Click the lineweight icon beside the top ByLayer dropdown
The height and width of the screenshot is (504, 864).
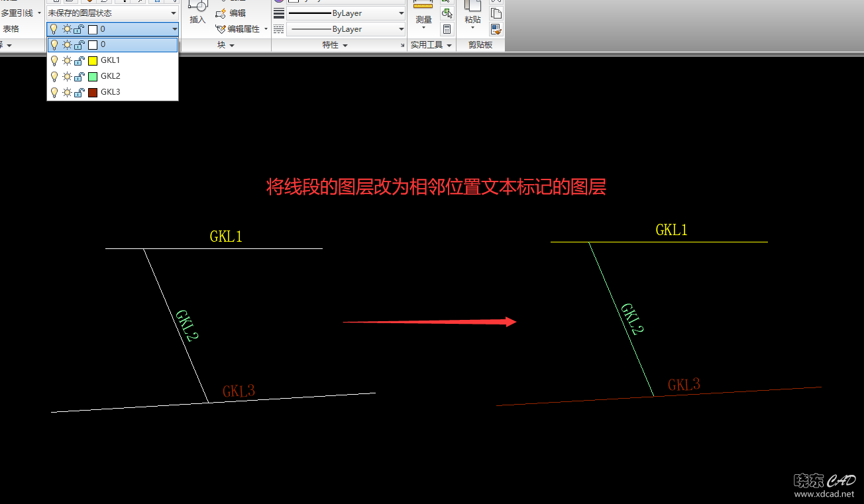pyautogui.click(x=279, y=13)
